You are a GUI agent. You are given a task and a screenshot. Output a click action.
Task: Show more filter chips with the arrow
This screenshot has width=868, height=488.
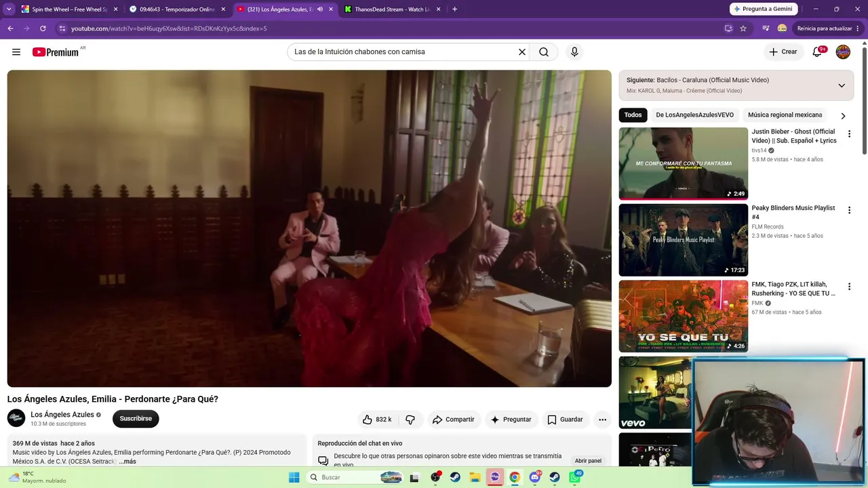pos(843,116)
